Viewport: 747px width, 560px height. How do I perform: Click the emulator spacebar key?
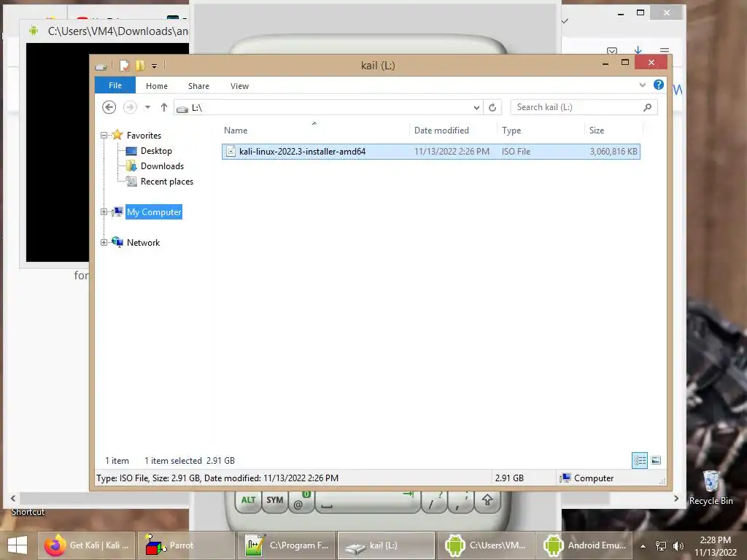(368, 501)
